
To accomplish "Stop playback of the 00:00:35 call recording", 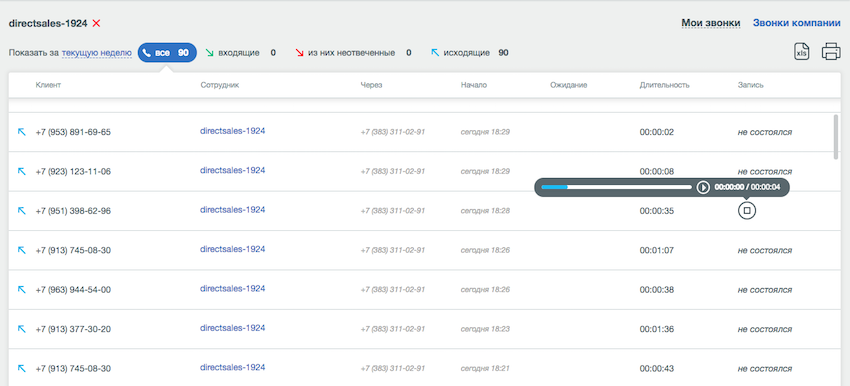I will tap(746, 210).
